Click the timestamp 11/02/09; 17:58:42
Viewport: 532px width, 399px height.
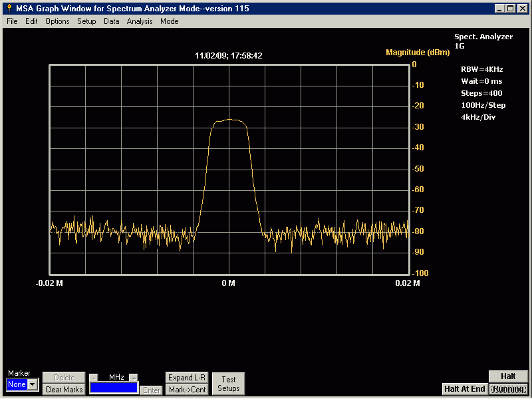[228, 56]
